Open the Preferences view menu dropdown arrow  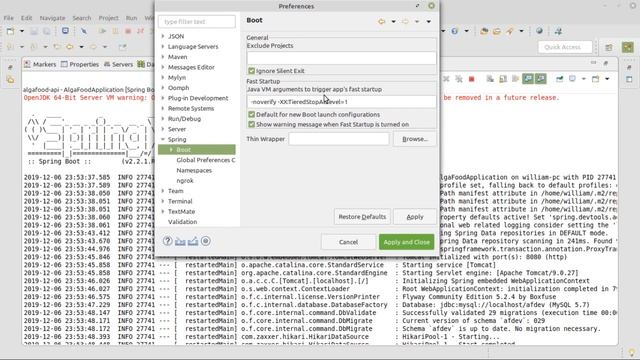pos(429,21)
